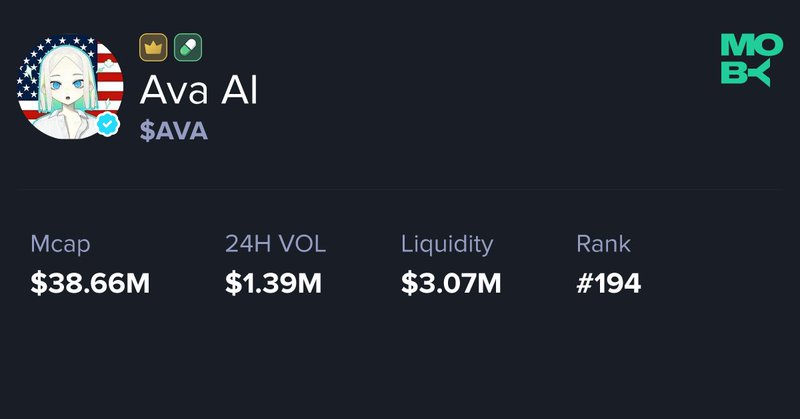Click the MO letters of Moby logo
Viewport: 800px width, 419px height.
[752, 45]
